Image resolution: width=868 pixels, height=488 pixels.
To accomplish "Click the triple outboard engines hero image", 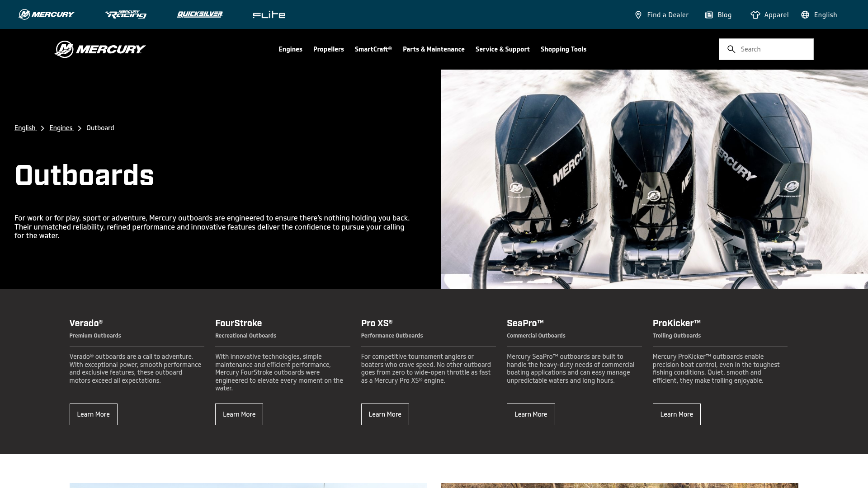I will point(655,179).
